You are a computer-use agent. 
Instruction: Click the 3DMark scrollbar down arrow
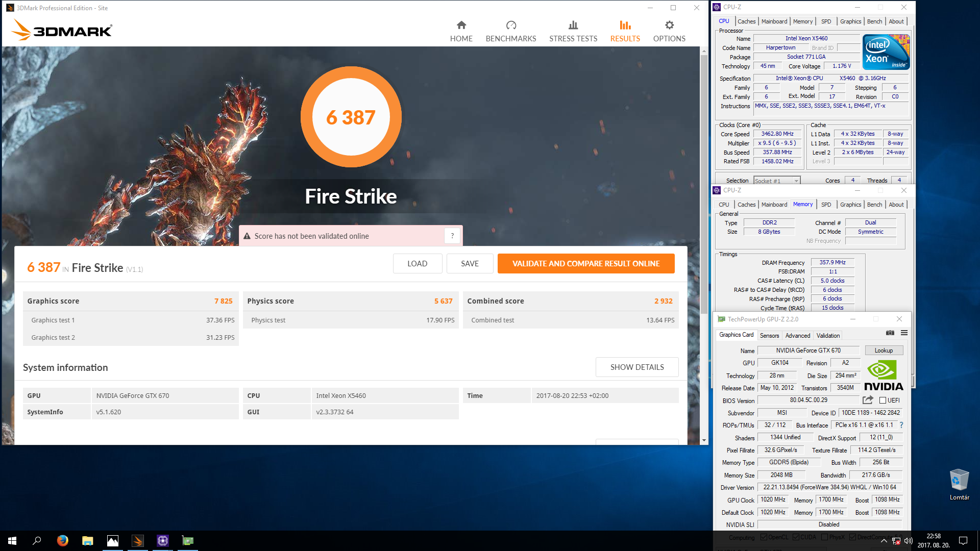coord(704,440)
